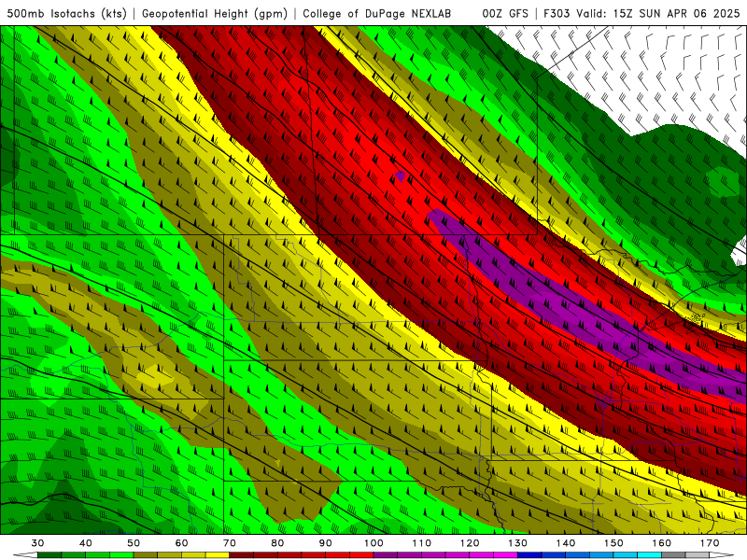The height and width of the screenshot is (560, 747).
Task: Click the small isolated purple patch on the map
Action: [x=401, y=176]
